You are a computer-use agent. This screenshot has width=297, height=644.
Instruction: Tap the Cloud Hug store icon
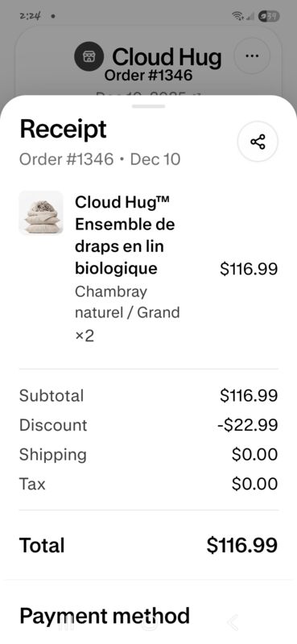(x=89, y=56)
